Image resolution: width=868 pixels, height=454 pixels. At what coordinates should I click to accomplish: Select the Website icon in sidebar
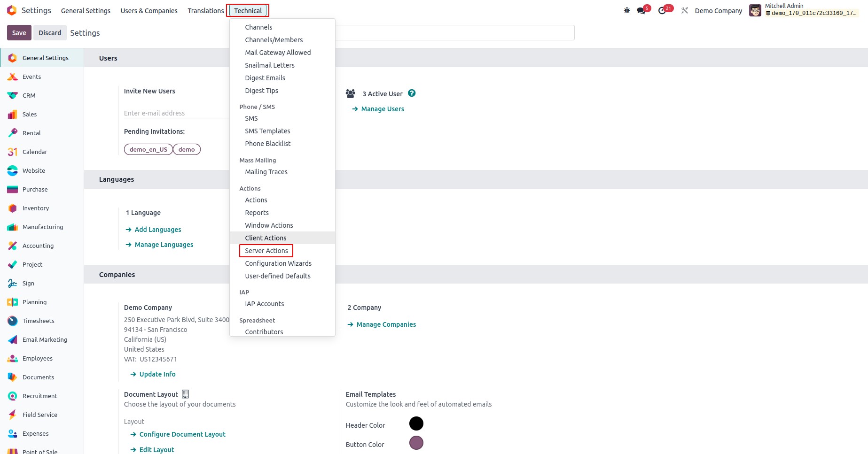(13, 170)
